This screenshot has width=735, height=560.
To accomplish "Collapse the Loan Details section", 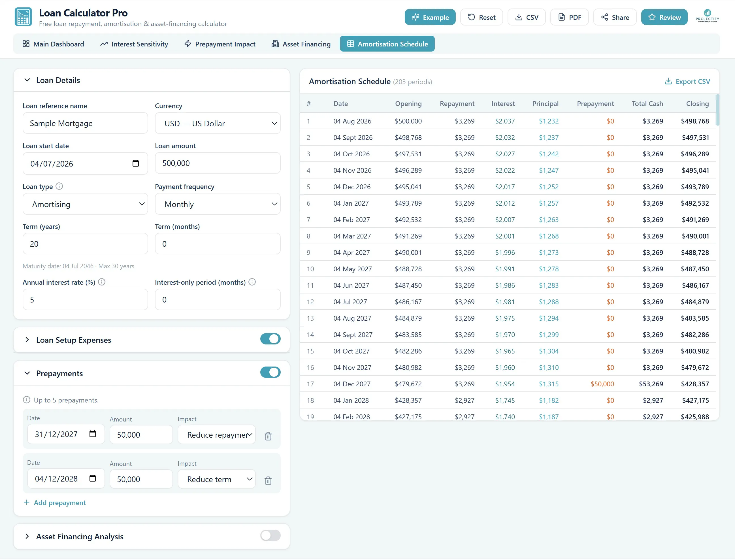I will (27, 80).
